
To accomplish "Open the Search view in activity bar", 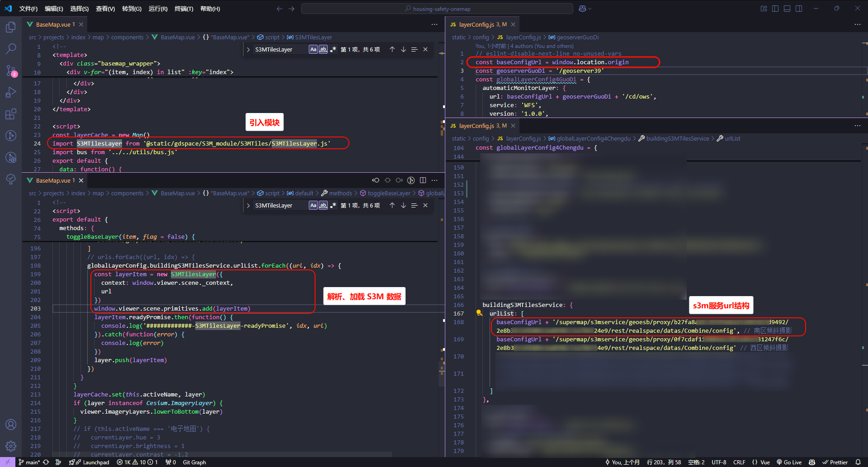I will pos(11,49).
